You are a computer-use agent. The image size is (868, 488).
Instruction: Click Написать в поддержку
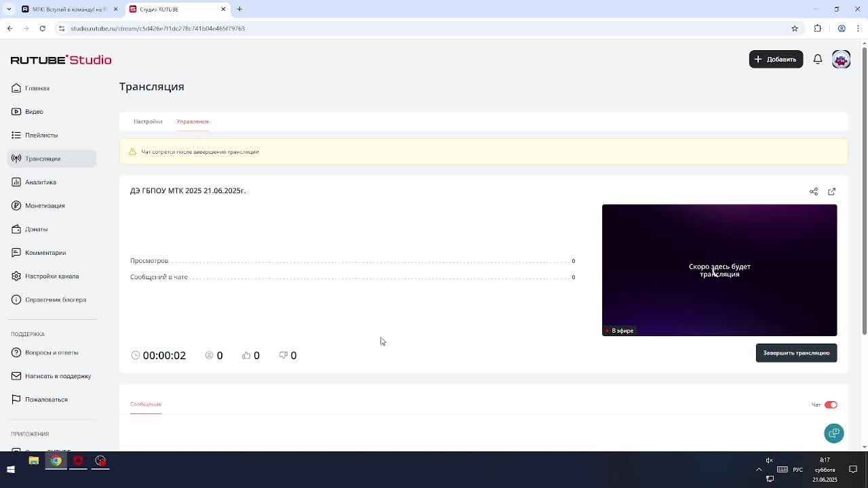tap(58, 376)
